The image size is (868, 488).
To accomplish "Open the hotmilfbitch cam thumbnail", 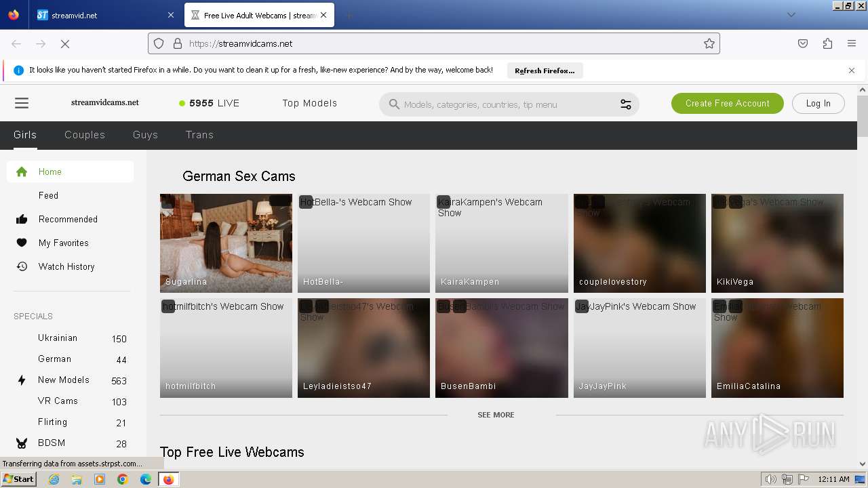I will tap(226, 348).
